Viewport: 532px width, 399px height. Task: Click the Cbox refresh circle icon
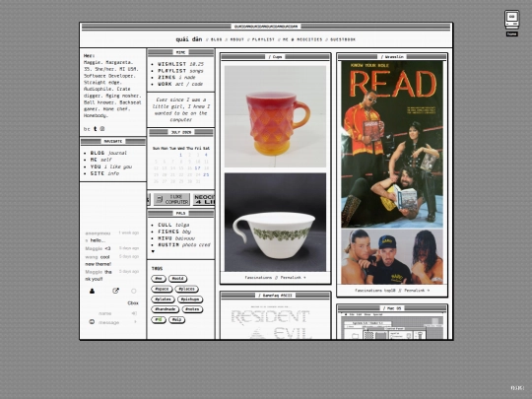(x=134, y=291)
